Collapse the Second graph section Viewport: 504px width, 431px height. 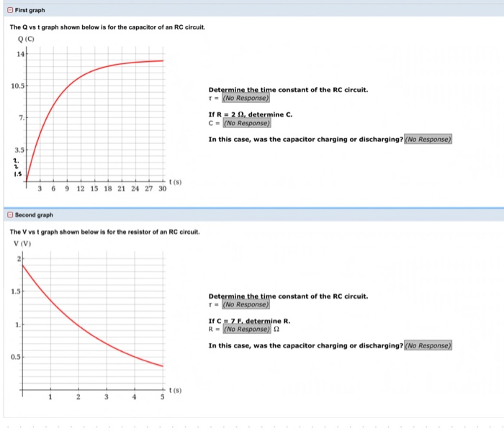point(10,215)
